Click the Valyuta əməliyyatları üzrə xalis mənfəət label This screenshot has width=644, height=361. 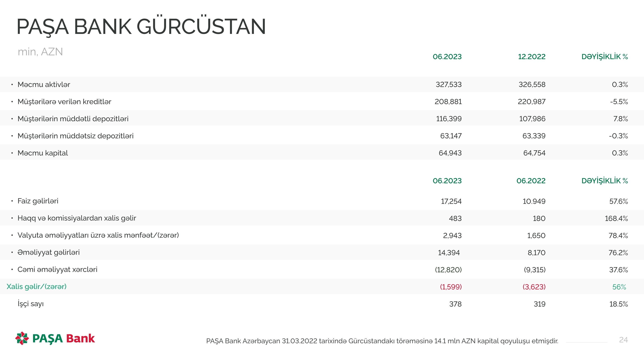pos(98,235)
